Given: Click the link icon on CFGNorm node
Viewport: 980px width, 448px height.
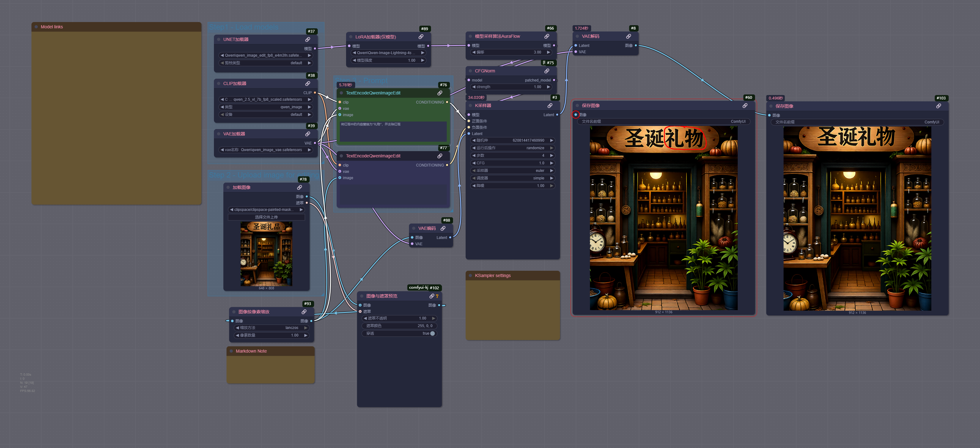Looking at the screenshot, I should (x=547, y=71).
